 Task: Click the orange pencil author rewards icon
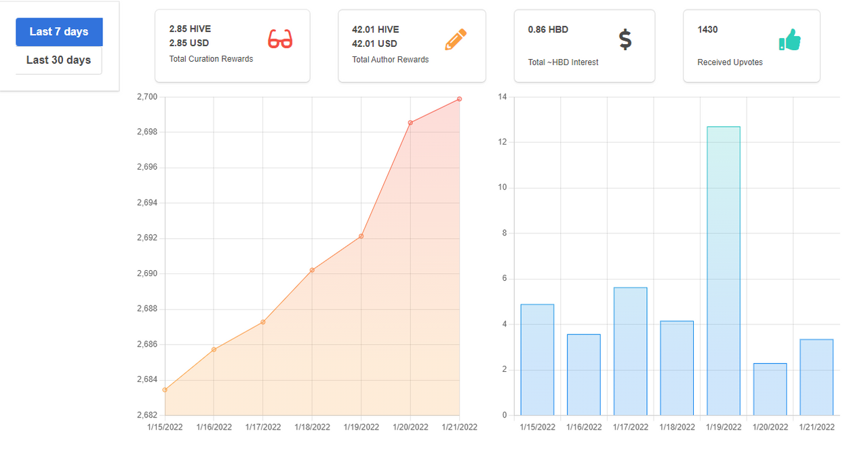coord(456,39)
